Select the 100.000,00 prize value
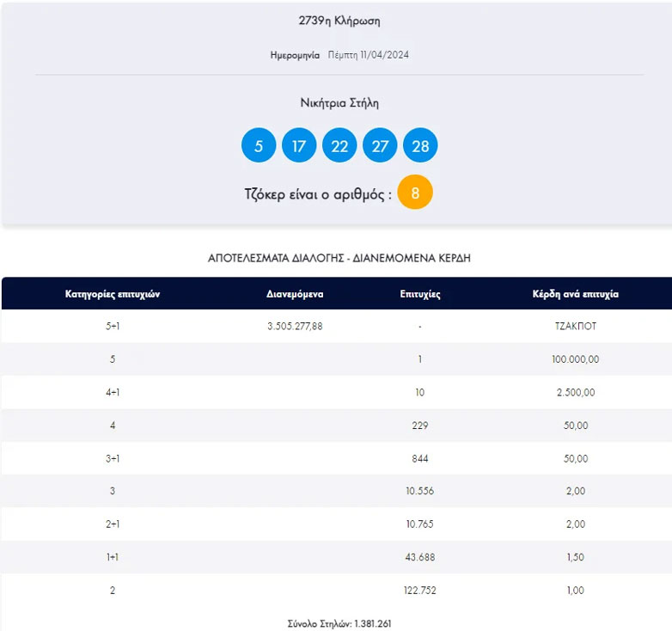Screen dimensions: 672x631 [576, 359]
